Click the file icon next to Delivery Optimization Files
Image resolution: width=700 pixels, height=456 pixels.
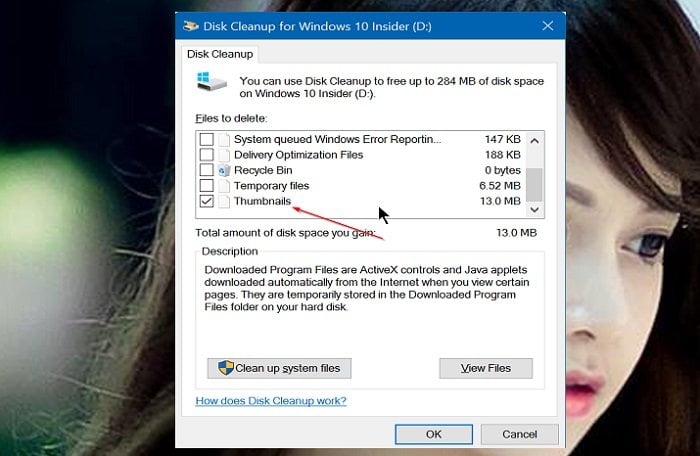[x=224, y=155]
